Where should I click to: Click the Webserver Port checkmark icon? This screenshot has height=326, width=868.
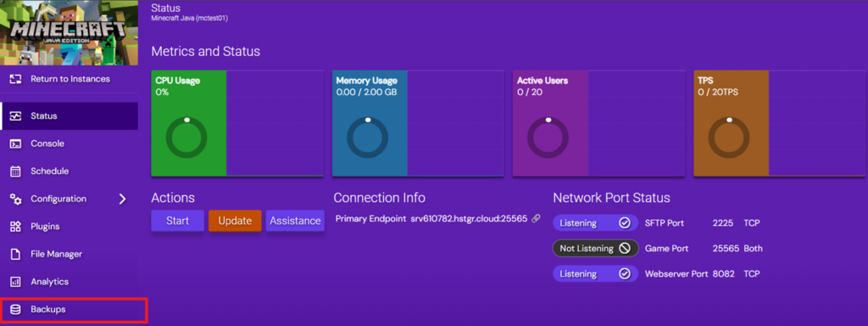(625, 274)
